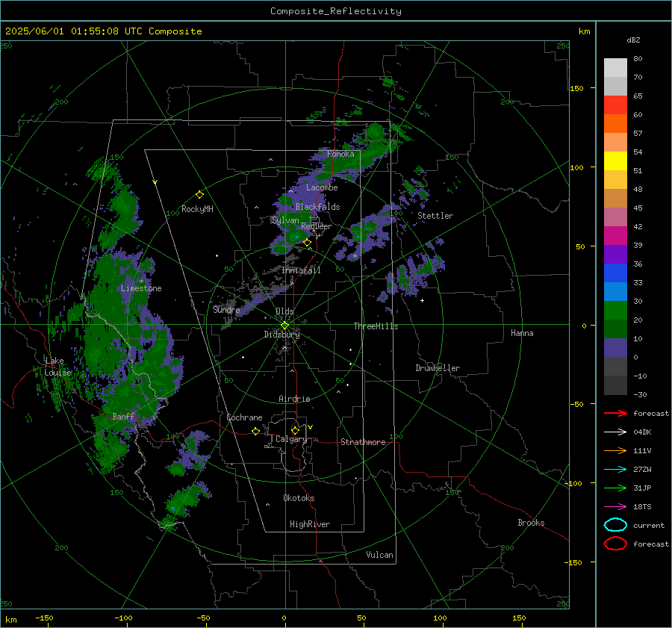Click the Innisfail town label
The width and height of the screenshot is (672, 628).
301,270
